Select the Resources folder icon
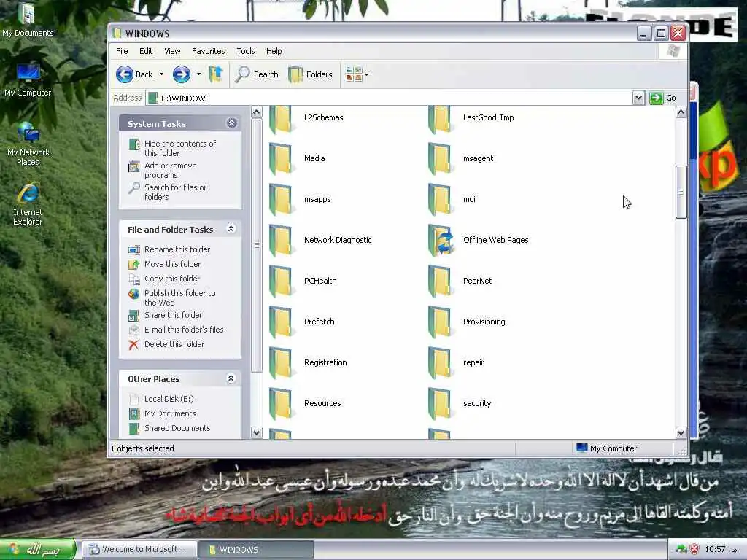Viewport: 747px width, 560px height. tap(280, 404)
